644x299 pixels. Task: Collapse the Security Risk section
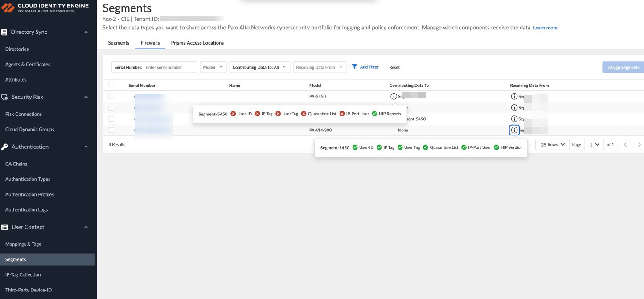tap(86, 97)
